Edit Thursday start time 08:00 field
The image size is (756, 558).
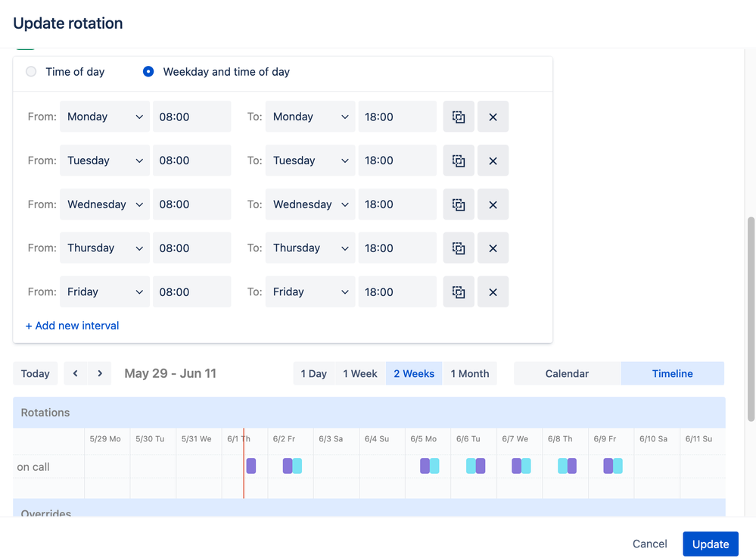click(x=192, y=248)
